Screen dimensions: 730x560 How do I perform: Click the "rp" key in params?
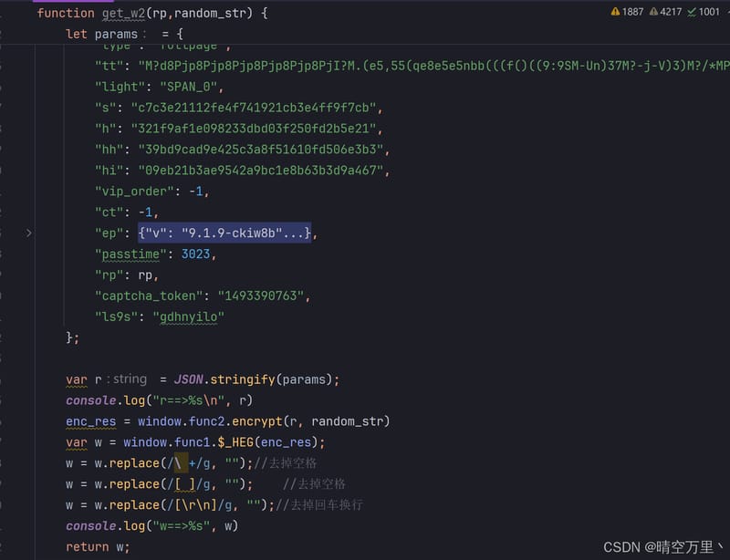109,275
